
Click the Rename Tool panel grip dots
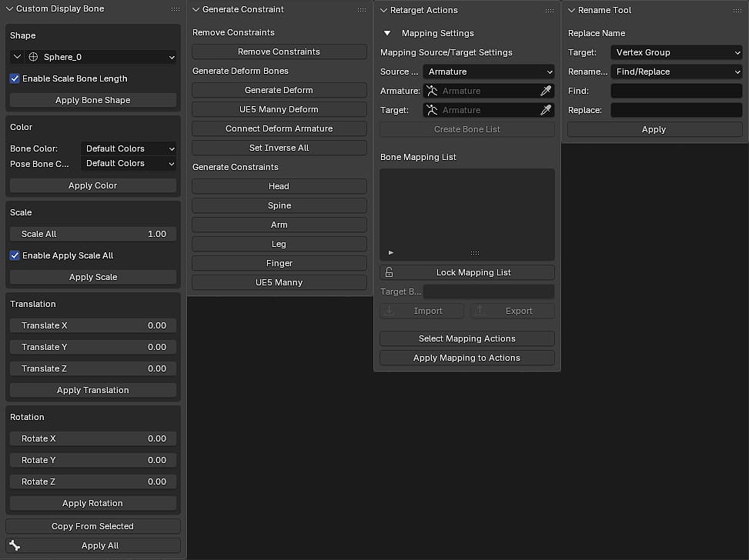[x=737, y=10]
